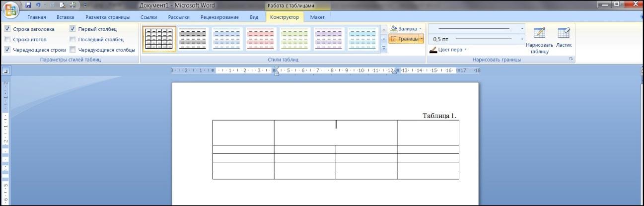Open the Цвет пера pen color picker
Screen dimensions: 644x206
[x=448, y=50]
